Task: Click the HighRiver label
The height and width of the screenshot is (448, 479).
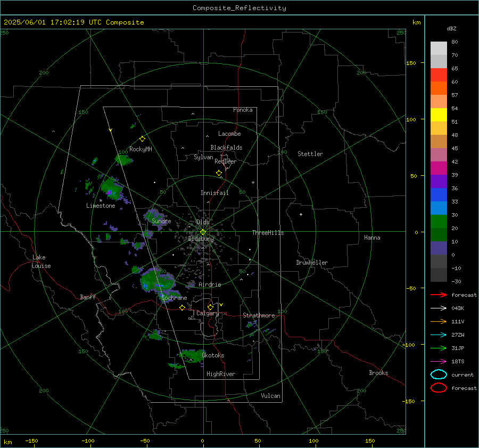Action: (x=221, y=374)
